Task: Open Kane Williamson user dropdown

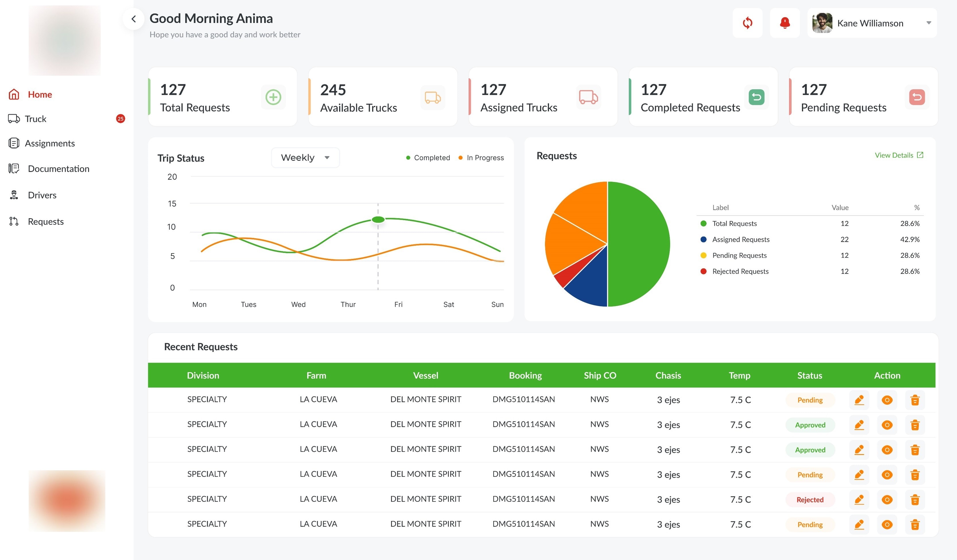Action: (x=872, y=23)
